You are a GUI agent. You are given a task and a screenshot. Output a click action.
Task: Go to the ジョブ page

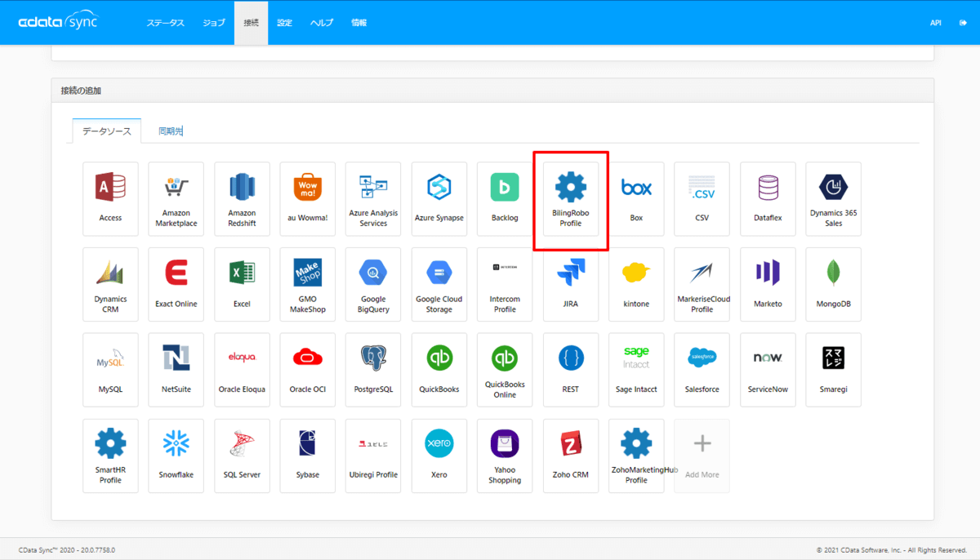[x=214, y=23]
